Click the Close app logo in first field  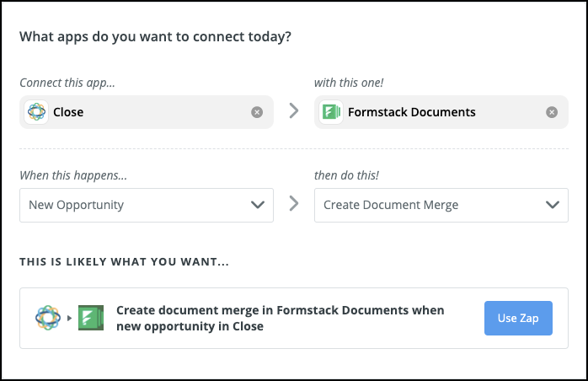tap(36, 112)
